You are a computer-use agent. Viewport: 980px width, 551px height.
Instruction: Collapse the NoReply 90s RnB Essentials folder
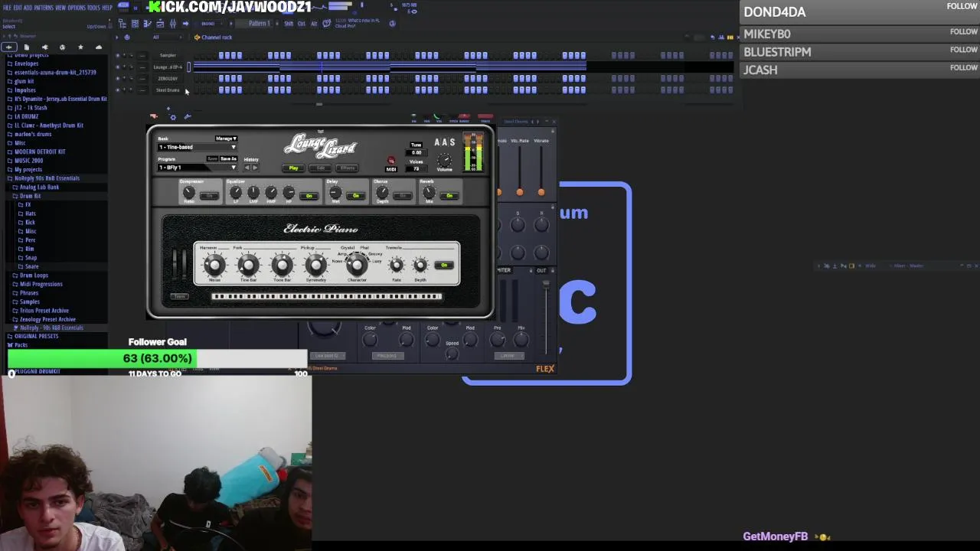coord(46,178)
